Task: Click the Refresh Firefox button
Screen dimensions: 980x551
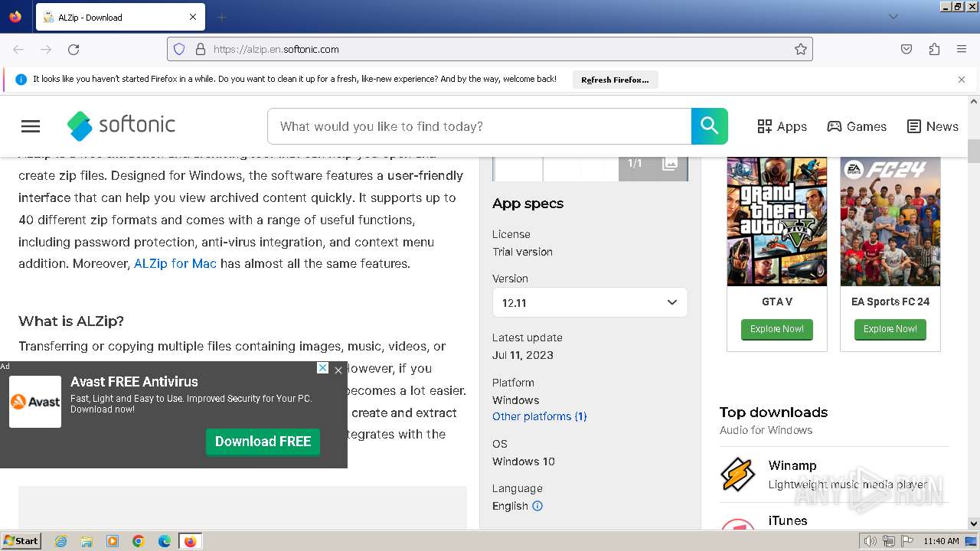Action: click(x=615, y=80)
